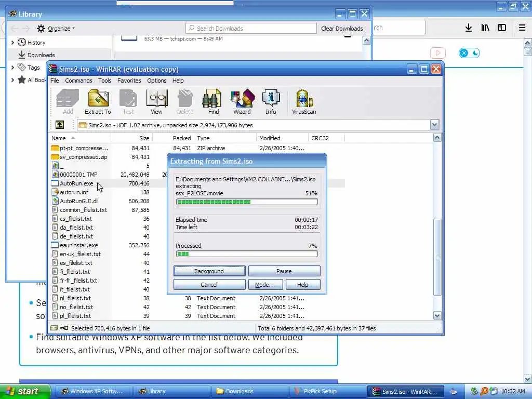Click the Search Downloads field

click(x=251, y=29)
